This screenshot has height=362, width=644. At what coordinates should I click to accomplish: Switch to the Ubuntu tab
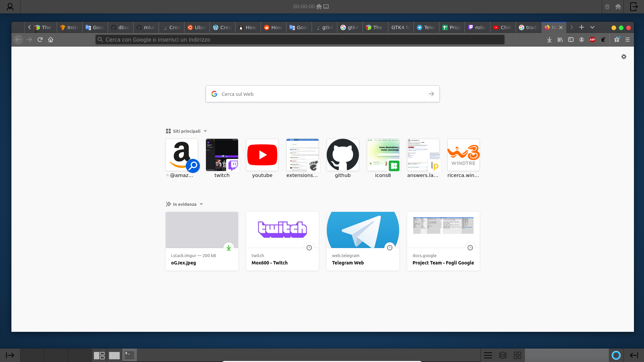click(x=197, y=27)
